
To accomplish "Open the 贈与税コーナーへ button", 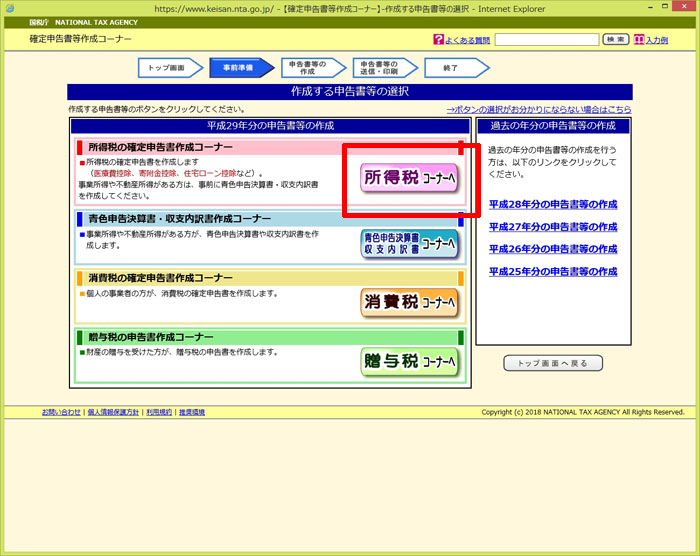I will 409,361.
